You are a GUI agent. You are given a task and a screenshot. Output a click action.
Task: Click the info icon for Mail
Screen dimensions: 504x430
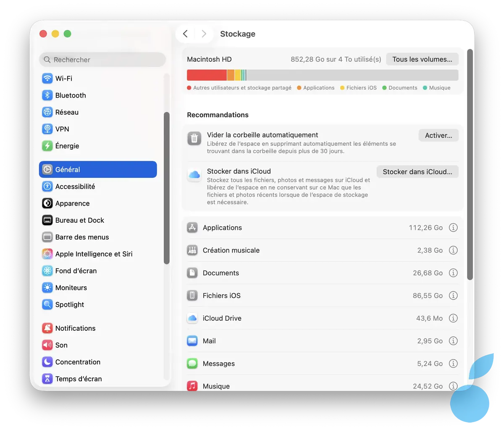click(x=453, y=341)
